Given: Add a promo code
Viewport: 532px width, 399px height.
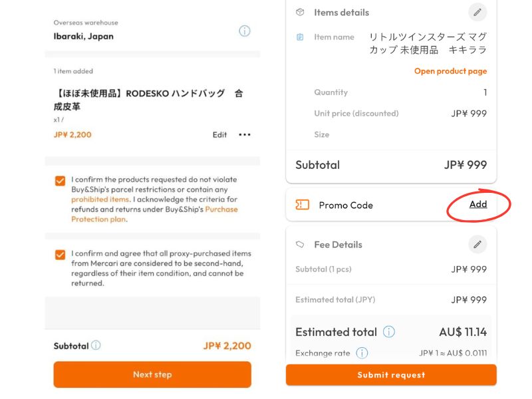Looking at the screenshot, I should pyautogui.click(x=478, y=204).
